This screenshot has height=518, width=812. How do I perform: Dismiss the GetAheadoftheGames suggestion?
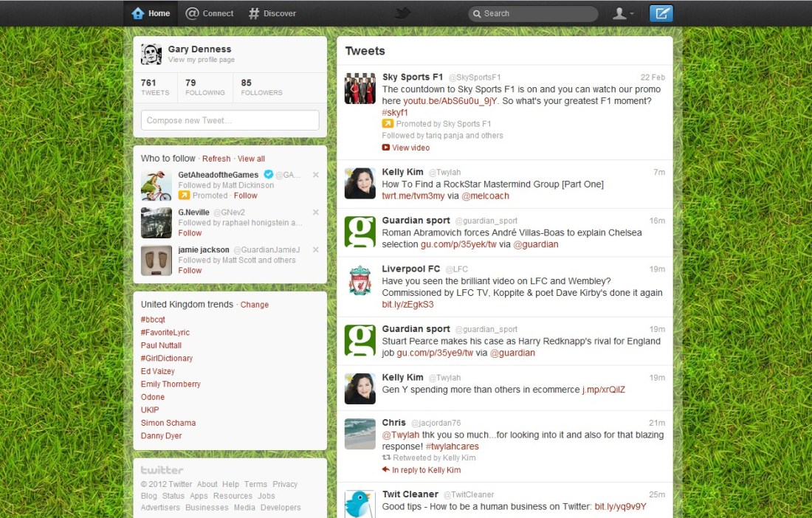click(316, 175)
